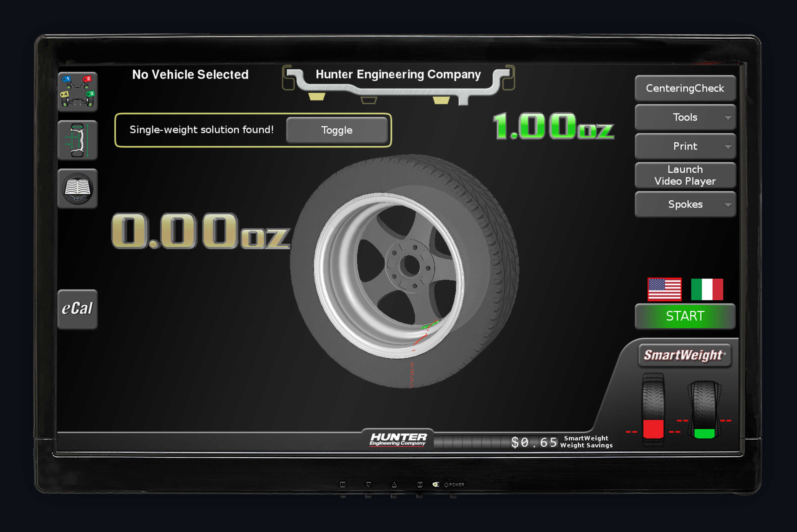Click the green START button
This screenshot has width=797, height=532.
click(685, 316)
